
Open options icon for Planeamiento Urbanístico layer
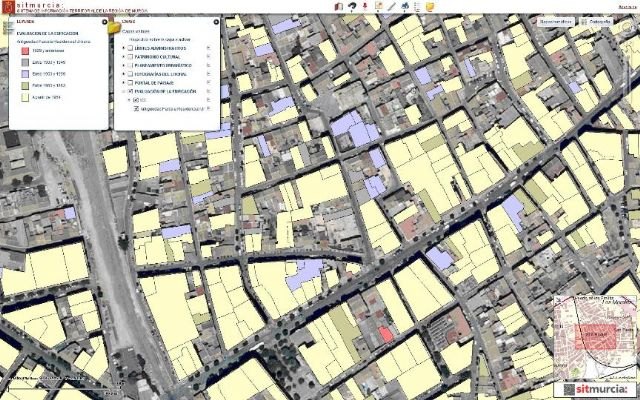pyautogui.click(x=209, y=65)
